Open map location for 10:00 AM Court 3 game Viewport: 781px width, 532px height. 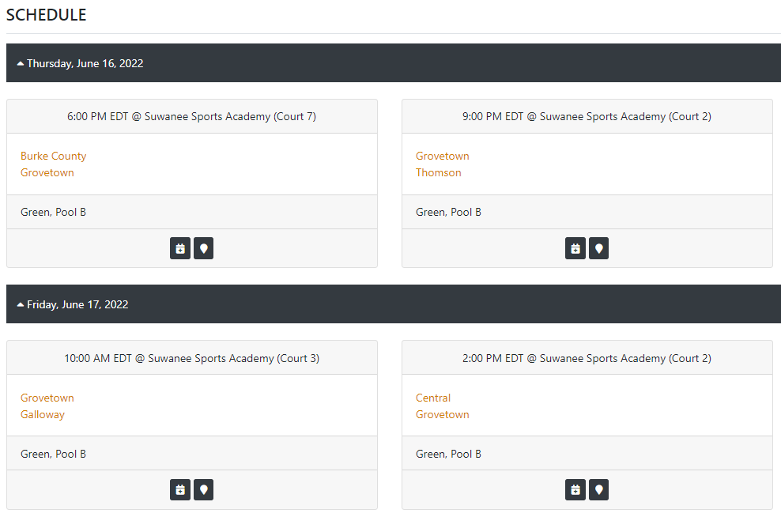click(203, 489)
